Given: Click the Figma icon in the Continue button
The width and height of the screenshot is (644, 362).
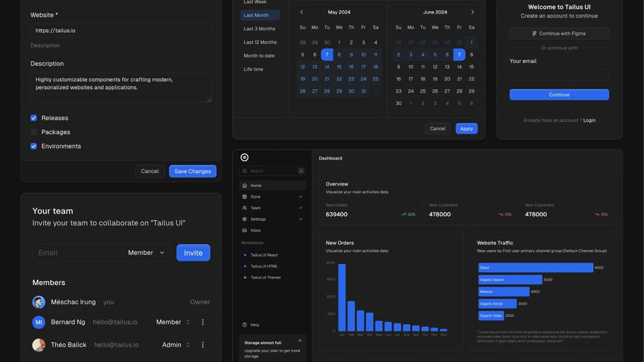Looking at the screenshot, I should point(535,34).
